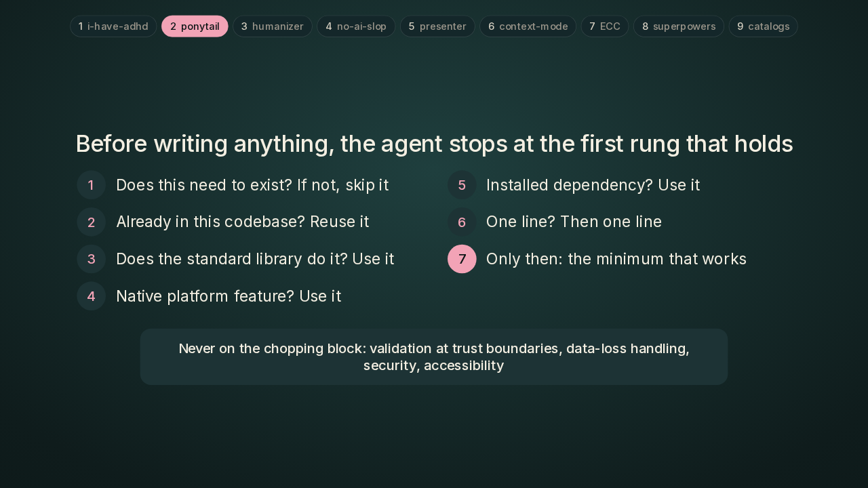Screen dimensions: 868x488
Task: Go to the catalogs tab
Action: pos(764,26)
